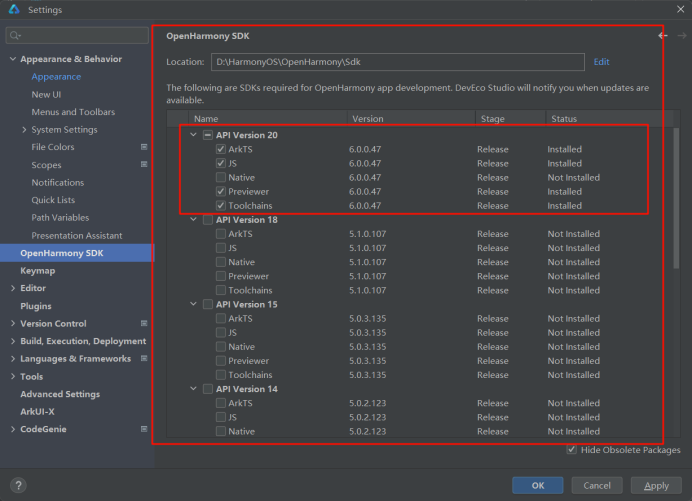
Task: Expand the Version Control section
Action: 13,324
